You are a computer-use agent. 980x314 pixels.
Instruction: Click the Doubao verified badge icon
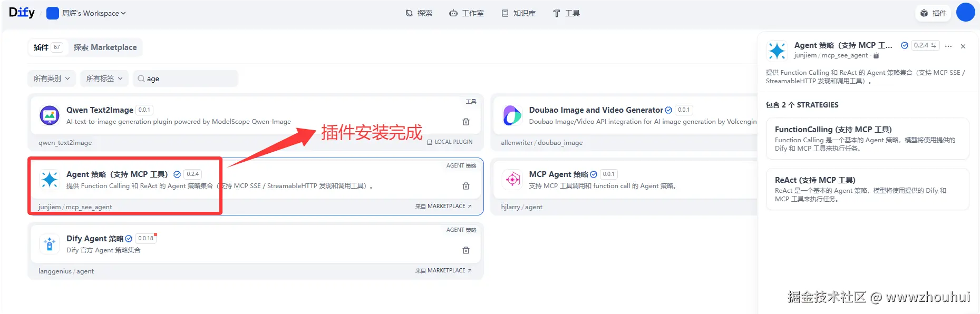tap(668, 110)
